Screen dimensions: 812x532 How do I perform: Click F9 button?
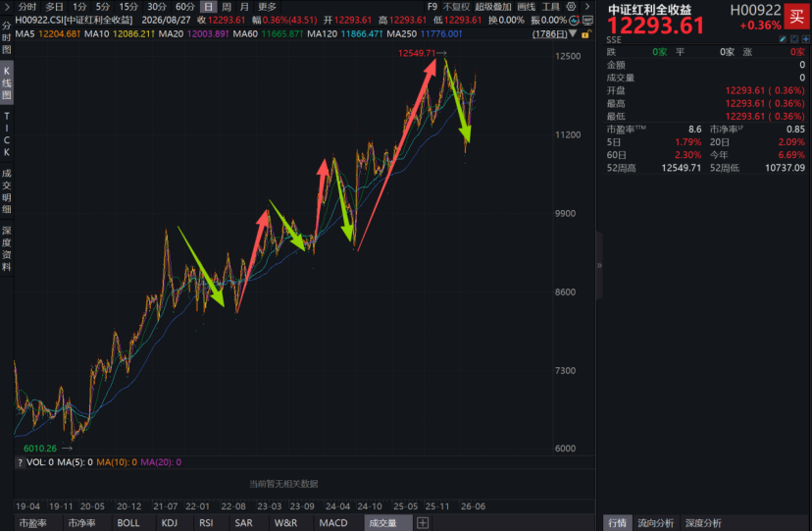coord(431,7)
